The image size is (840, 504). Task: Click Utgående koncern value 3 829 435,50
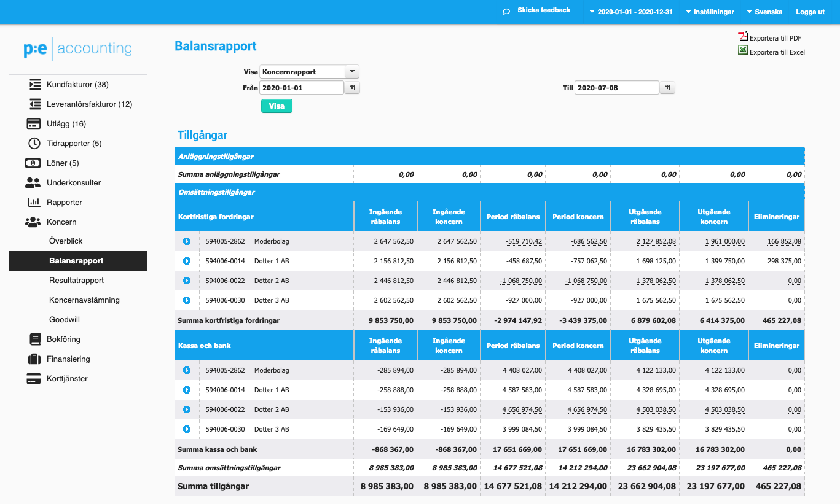pos(725,430)
